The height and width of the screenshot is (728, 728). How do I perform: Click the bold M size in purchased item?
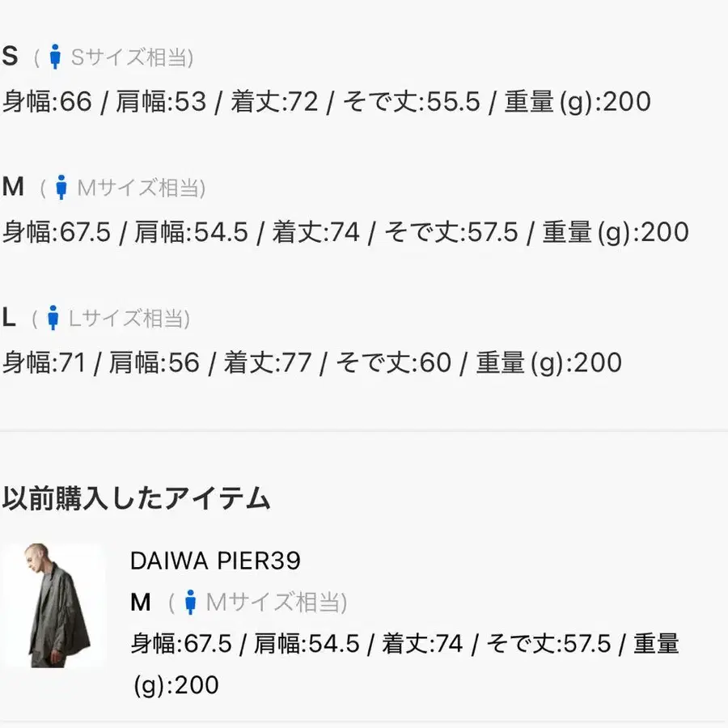[141, 602]
